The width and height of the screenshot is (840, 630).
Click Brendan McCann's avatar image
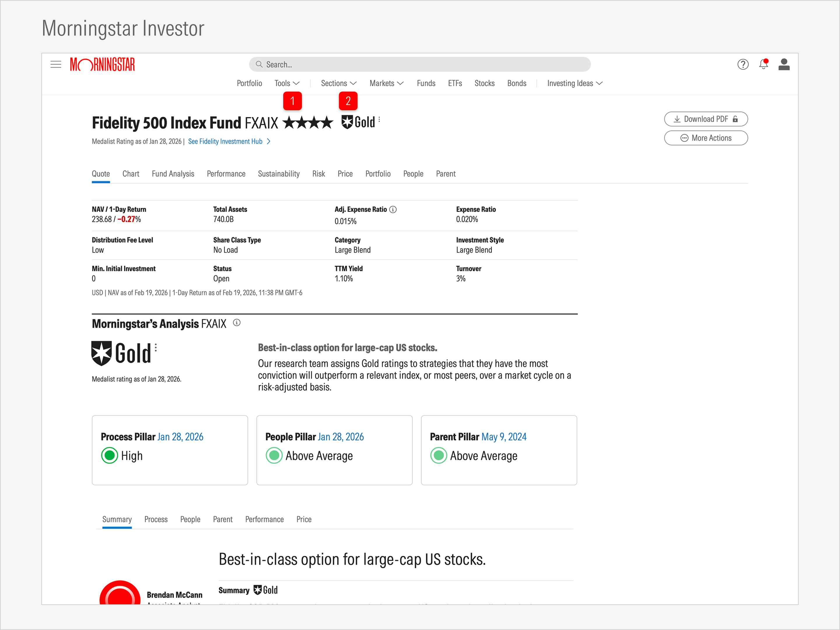point(120,593)
